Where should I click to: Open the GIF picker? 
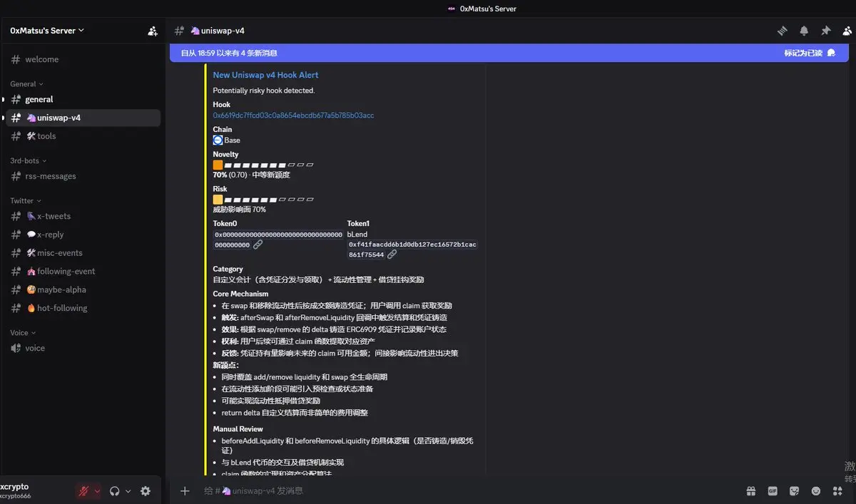click(773, 490)
